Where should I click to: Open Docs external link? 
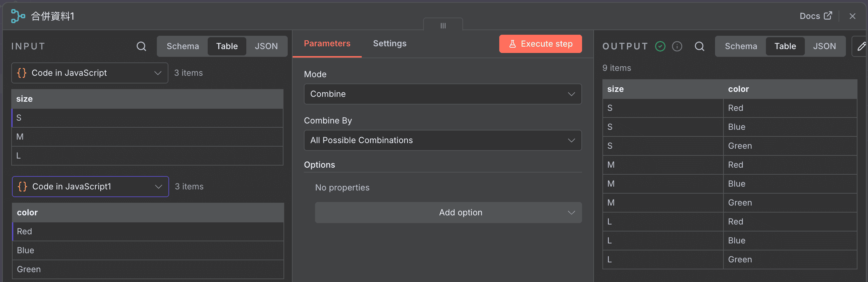tap(816, 16)
